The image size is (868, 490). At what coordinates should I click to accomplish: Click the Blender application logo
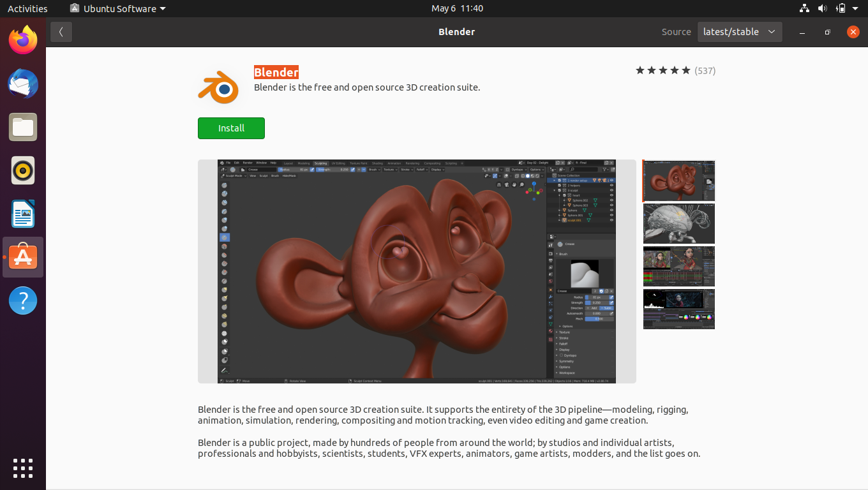click(217, 87)
